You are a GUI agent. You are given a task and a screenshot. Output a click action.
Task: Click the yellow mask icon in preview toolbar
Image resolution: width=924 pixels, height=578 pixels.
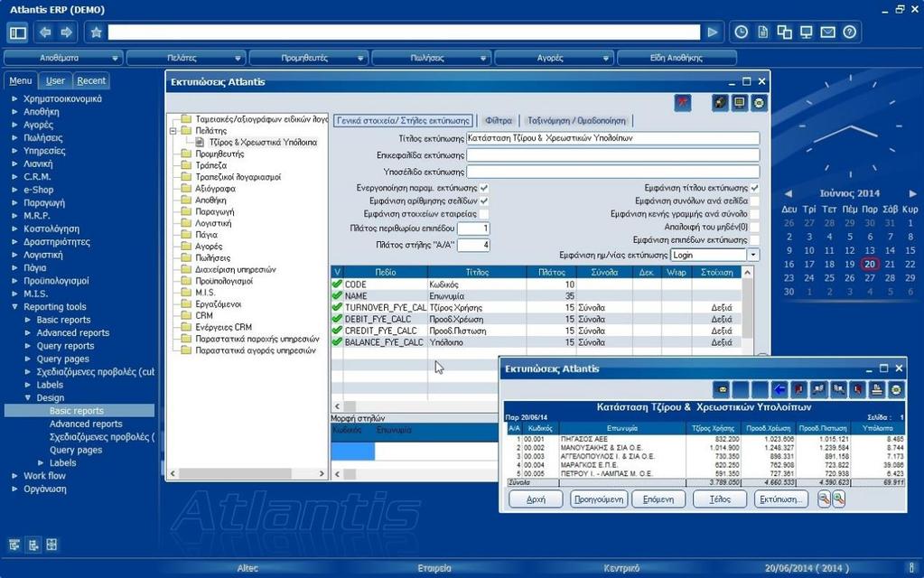click(x=721, y=389)
